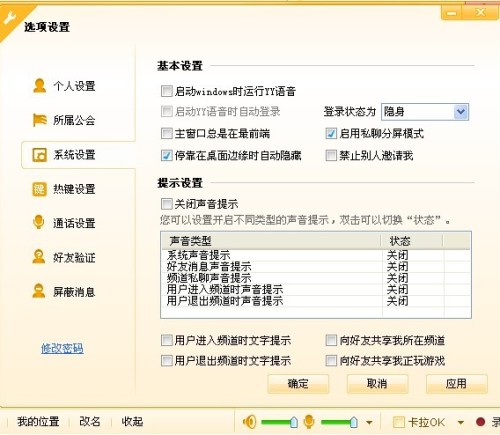Image resolution: width=500 pixels, height=435 pixels.
Task: Select 好友消息声音提示 row
Action: [316, 267]
